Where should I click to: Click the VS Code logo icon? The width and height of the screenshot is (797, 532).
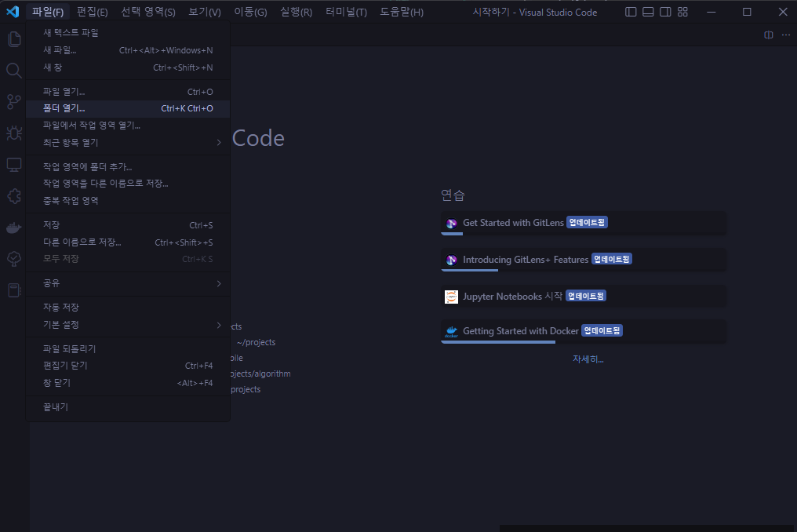(x=13, y=12)
